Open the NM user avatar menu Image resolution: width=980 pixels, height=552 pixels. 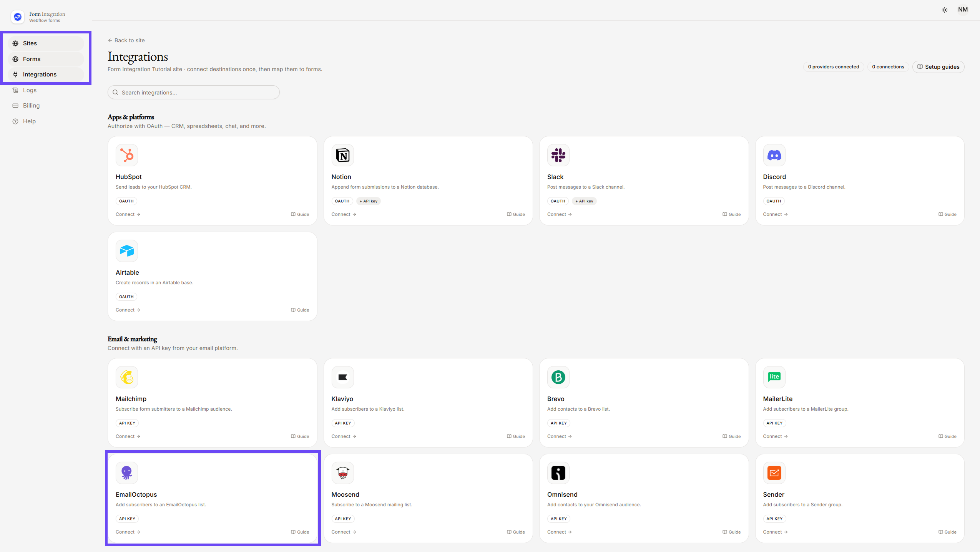coord(963,10)
